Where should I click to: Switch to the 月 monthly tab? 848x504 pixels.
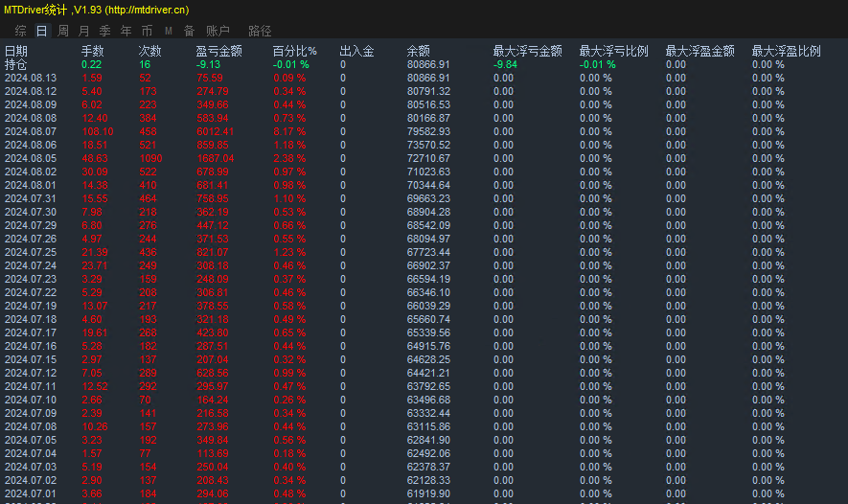coord(83,31)
